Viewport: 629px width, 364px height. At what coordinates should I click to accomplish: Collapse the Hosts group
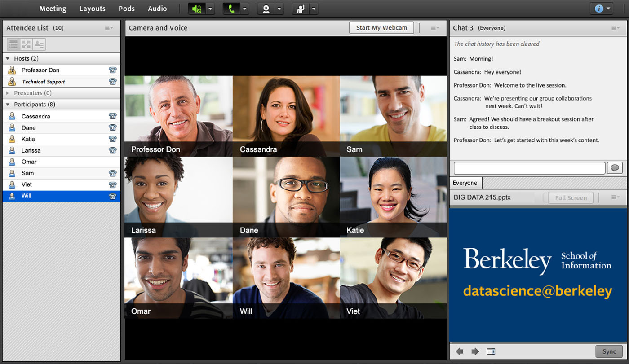click(8, 58)
